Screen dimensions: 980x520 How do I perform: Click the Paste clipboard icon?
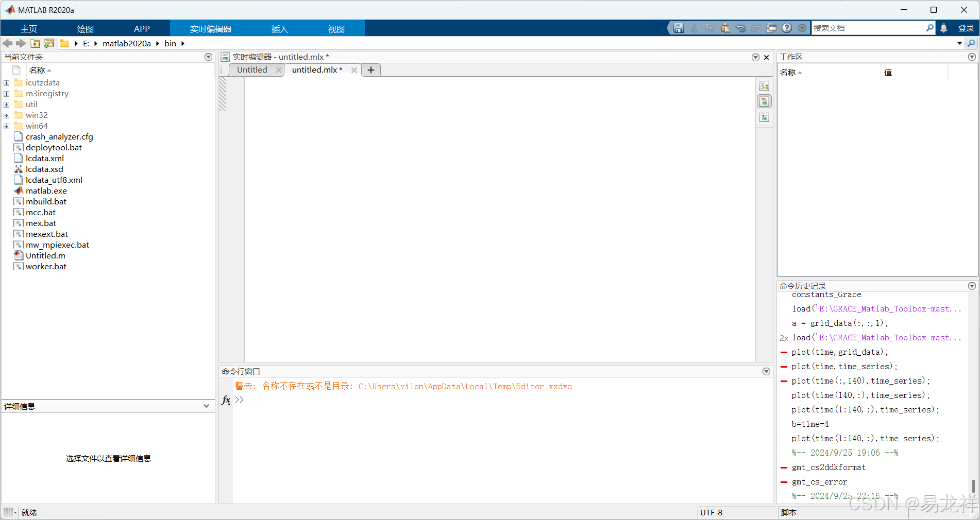(725, 28)
